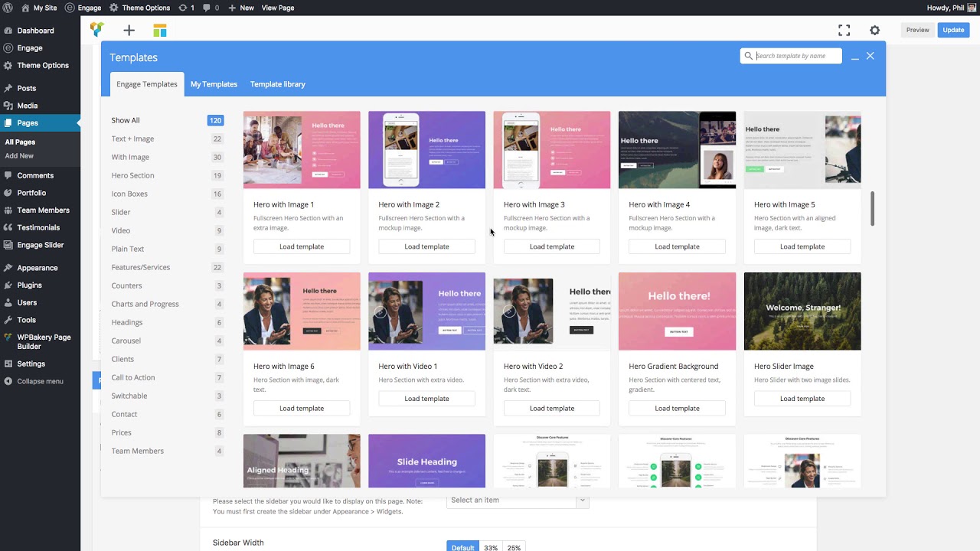
Task: Click in the search template by name field
Action: point(797,56)
